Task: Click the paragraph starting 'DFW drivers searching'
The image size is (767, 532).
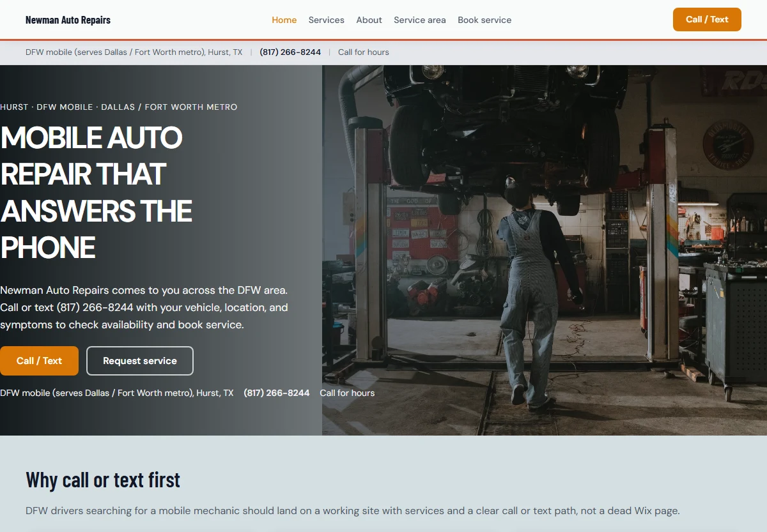Action: pos(353,511)
